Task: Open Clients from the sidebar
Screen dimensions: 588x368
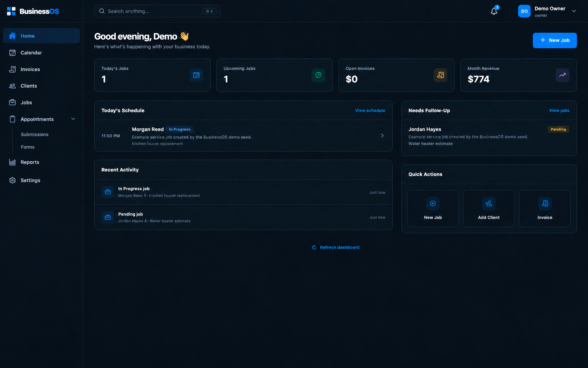Action: pos(42,86)
